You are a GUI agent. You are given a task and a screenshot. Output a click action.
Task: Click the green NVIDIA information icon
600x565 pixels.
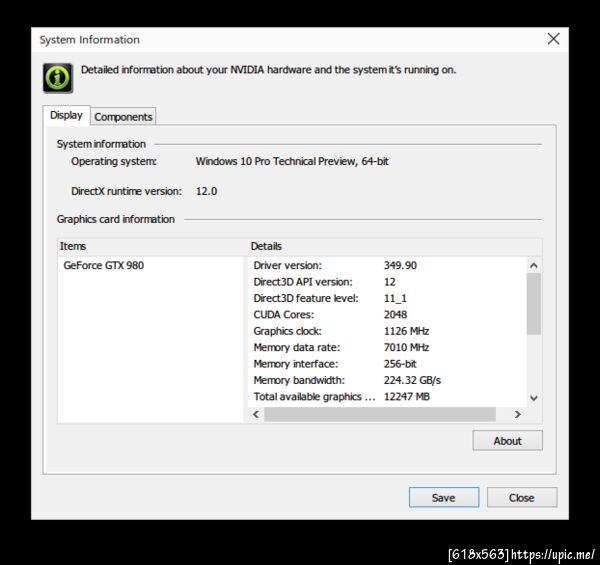[57, 78]
